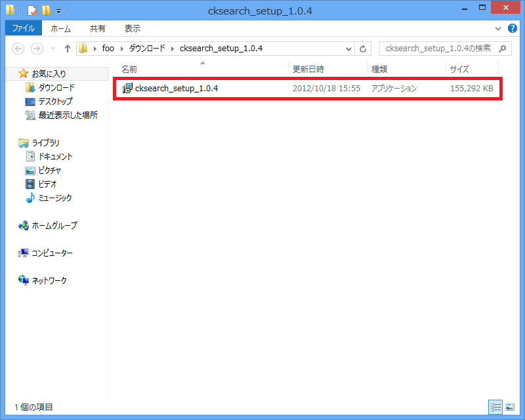Switch to large icons view layout

point(510,407)
